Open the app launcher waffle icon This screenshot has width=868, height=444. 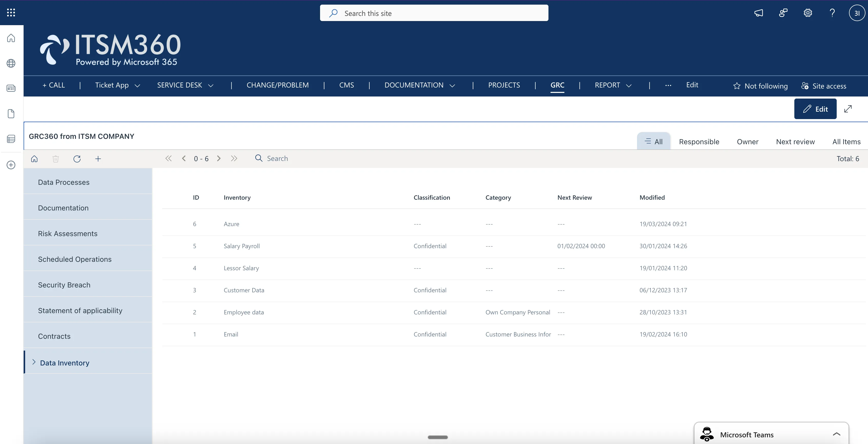coord(11,13)
